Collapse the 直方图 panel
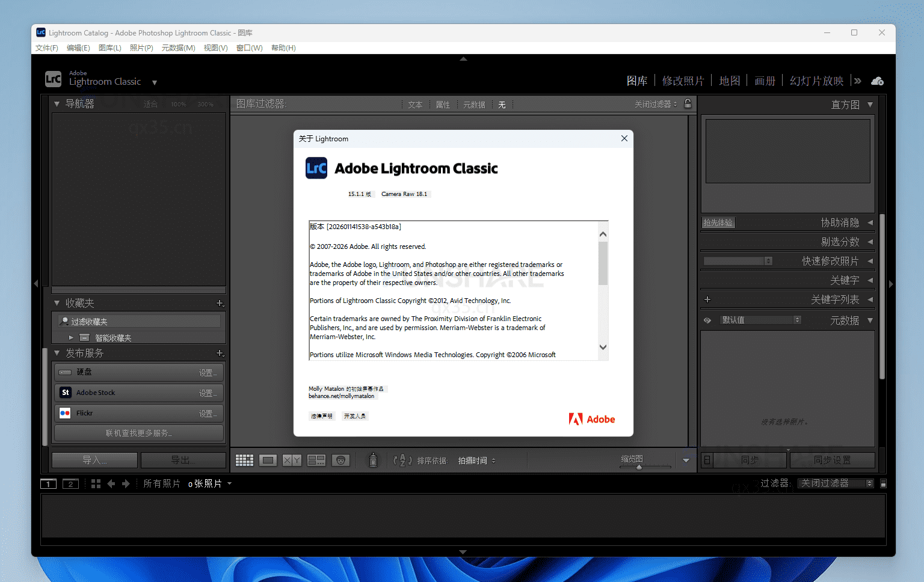The height and width of the screenshot is (582, 924). (x=870, y=105)
